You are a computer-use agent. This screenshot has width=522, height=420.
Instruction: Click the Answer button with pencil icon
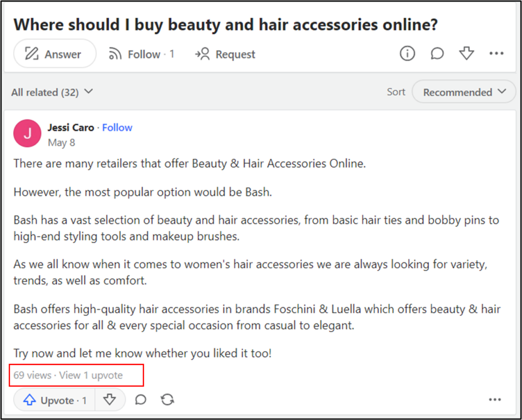point(55,54)
